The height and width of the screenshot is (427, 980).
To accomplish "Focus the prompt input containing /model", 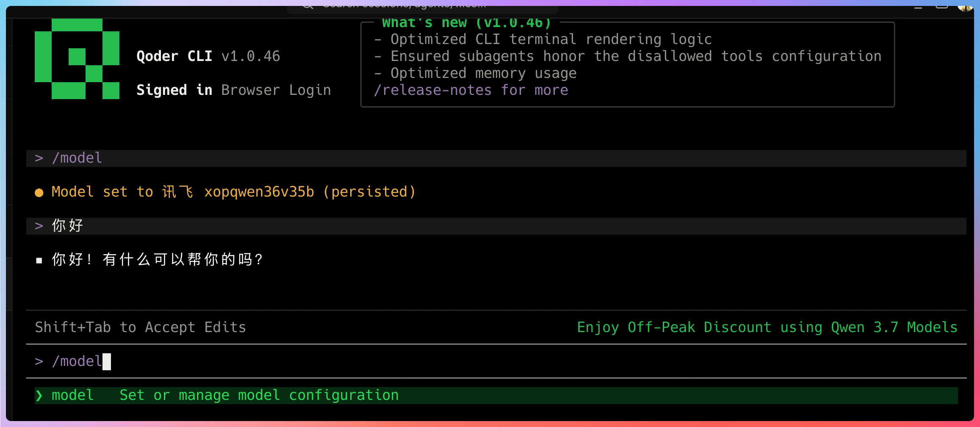I will click(x=496, y=361).
